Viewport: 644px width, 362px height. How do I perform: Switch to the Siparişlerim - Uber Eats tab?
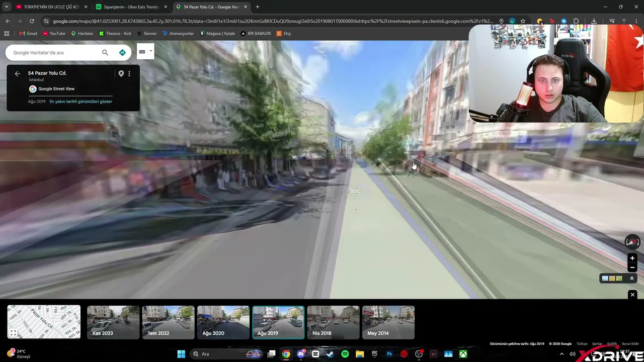[x=131, y=7]
